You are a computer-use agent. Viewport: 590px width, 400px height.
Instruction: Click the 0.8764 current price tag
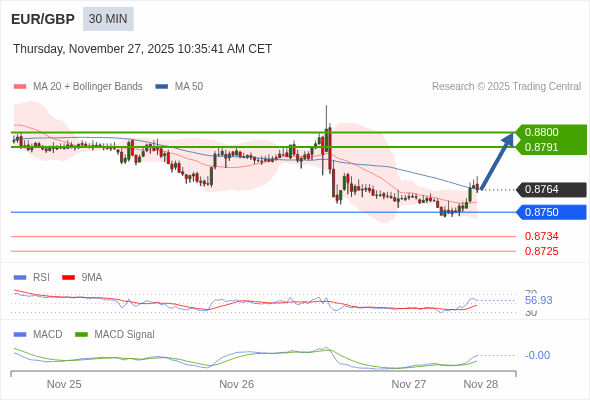[x=551, y=189]
